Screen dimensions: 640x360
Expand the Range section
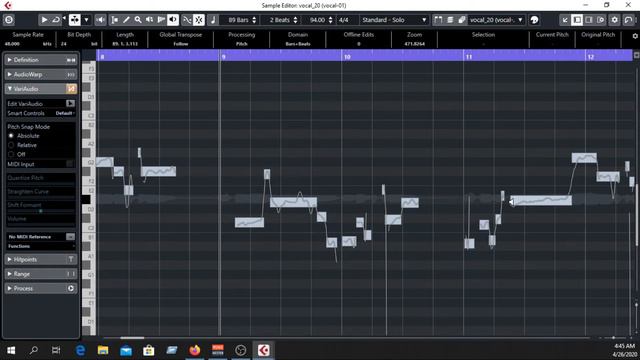(9, 274)
